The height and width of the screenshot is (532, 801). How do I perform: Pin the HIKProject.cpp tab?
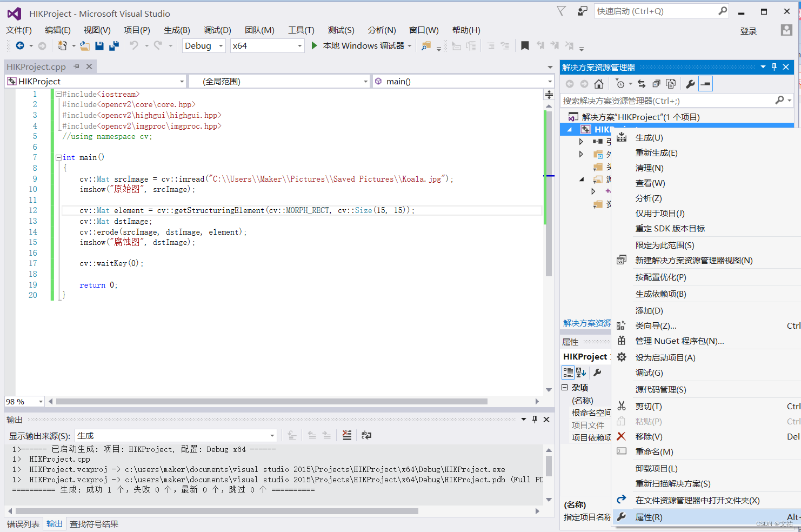(x=76, y=66)
